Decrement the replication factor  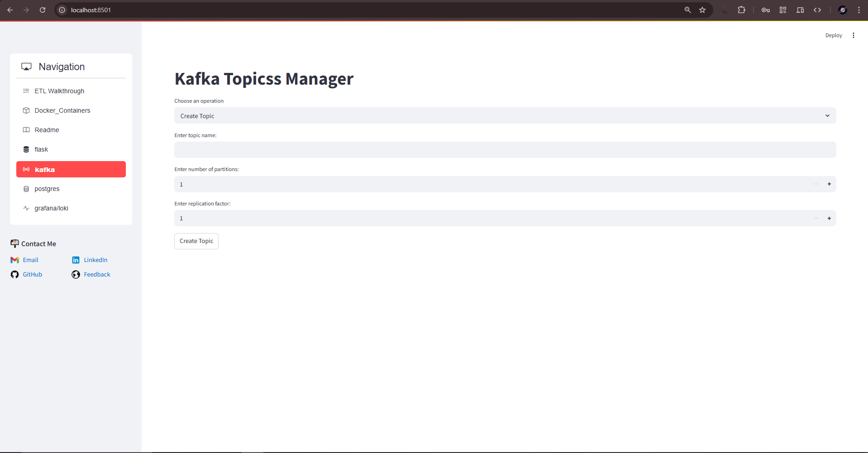(x=816, y=218)
